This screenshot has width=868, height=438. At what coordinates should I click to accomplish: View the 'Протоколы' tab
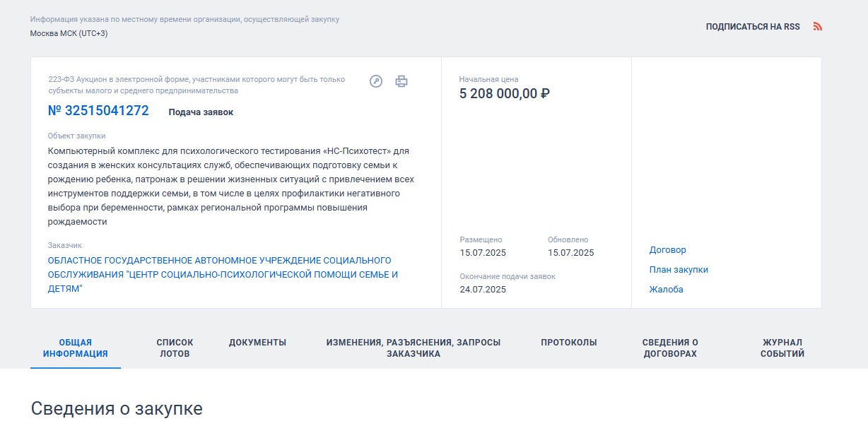pyautogui.click(x=568, y=343)
